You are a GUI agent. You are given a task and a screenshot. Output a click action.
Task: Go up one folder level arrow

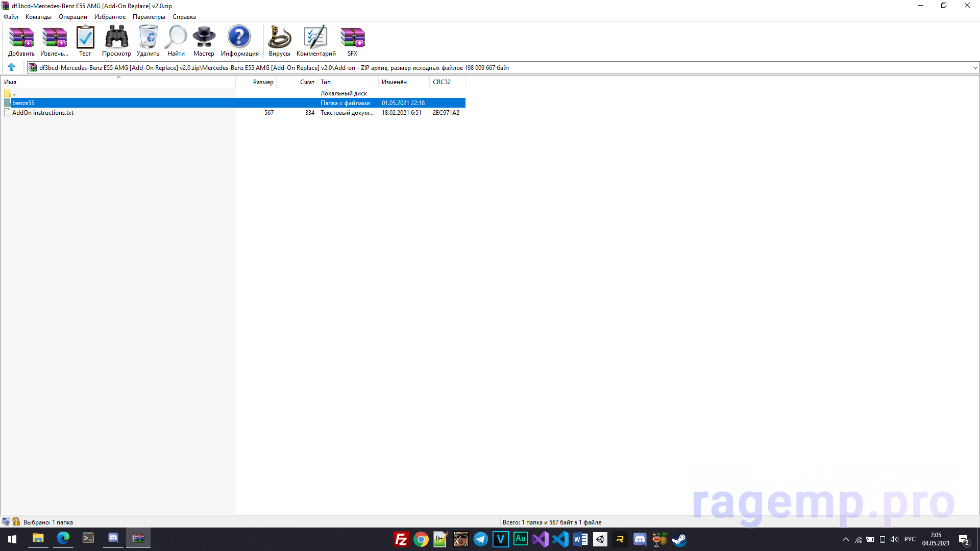coord(11,67)
